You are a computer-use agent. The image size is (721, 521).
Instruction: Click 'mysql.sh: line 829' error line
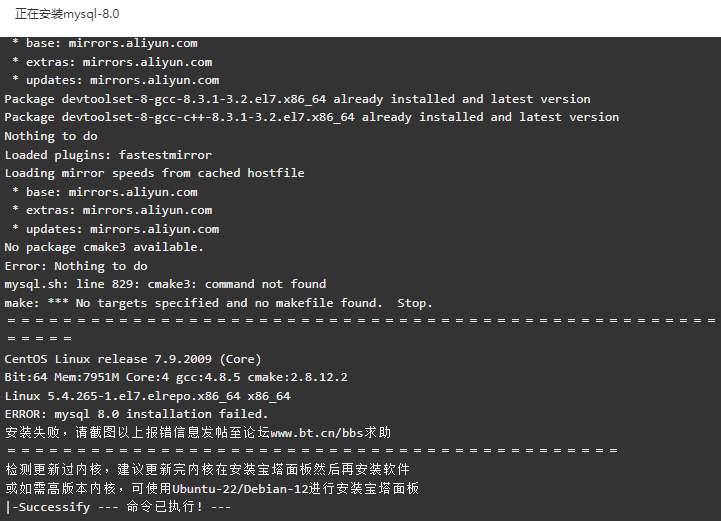click(166, 284)
